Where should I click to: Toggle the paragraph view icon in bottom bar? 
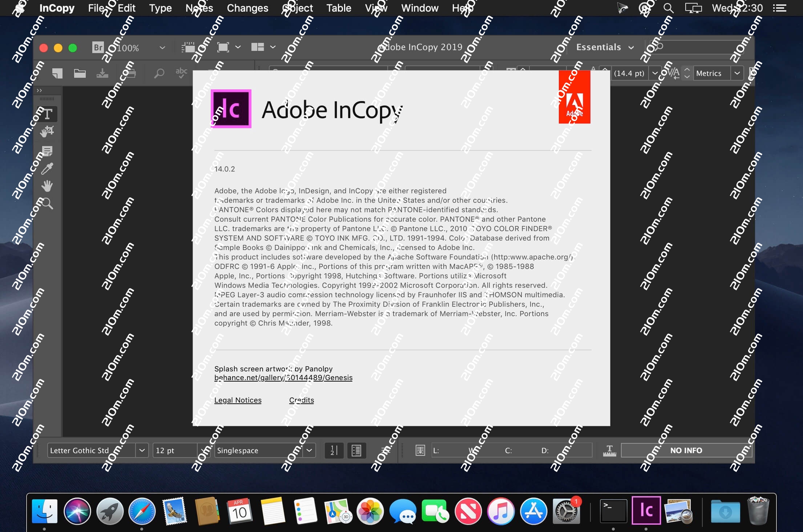click(356, 451)
